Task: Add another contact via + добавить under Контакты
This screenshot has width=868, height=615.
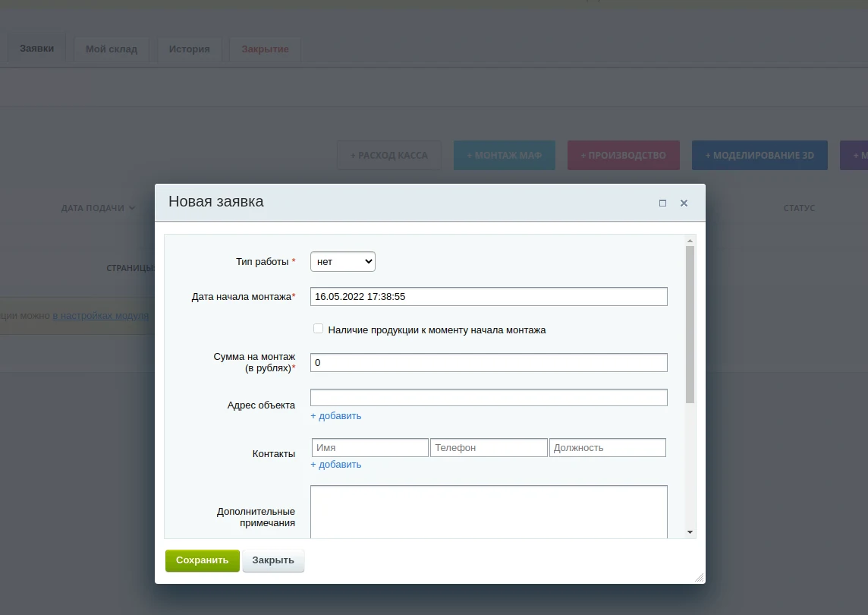Action: [336, 465]
